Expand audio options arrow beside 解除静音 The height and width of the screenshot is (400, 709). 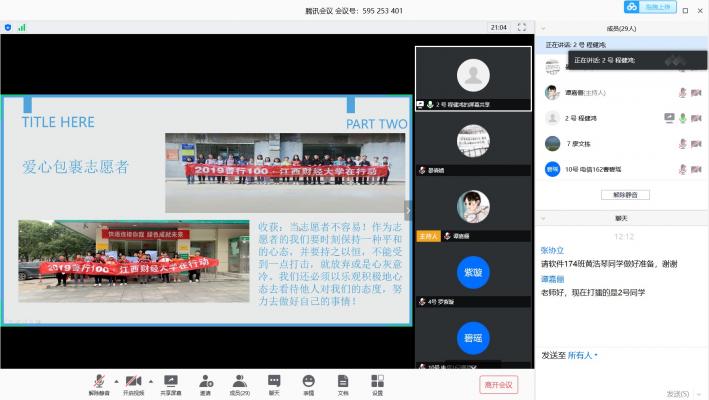tap(116, 381)
